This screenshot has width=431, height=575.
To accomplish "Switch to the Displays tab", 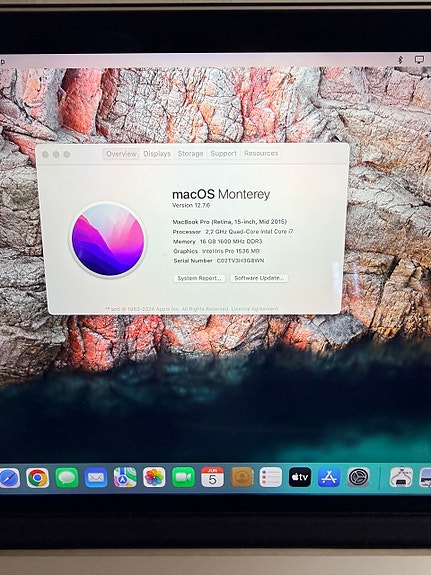I will pyautogui.click(x=157, y=154).
